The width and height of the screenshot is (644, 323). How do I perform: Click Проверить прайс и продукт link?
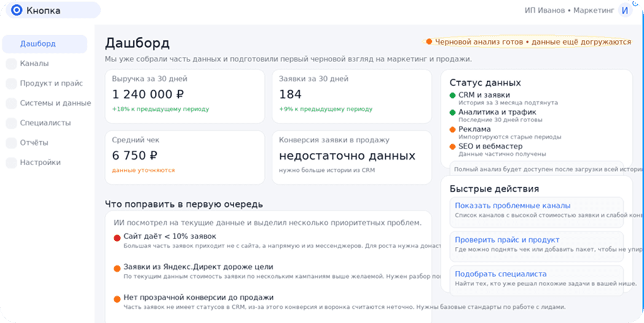(x=536, y=246)
